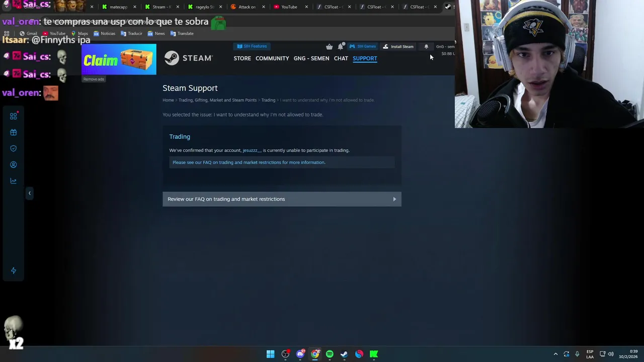Click the microphone tray icon
This screenshot has height=362, width=644.
(x=577, y=354)
